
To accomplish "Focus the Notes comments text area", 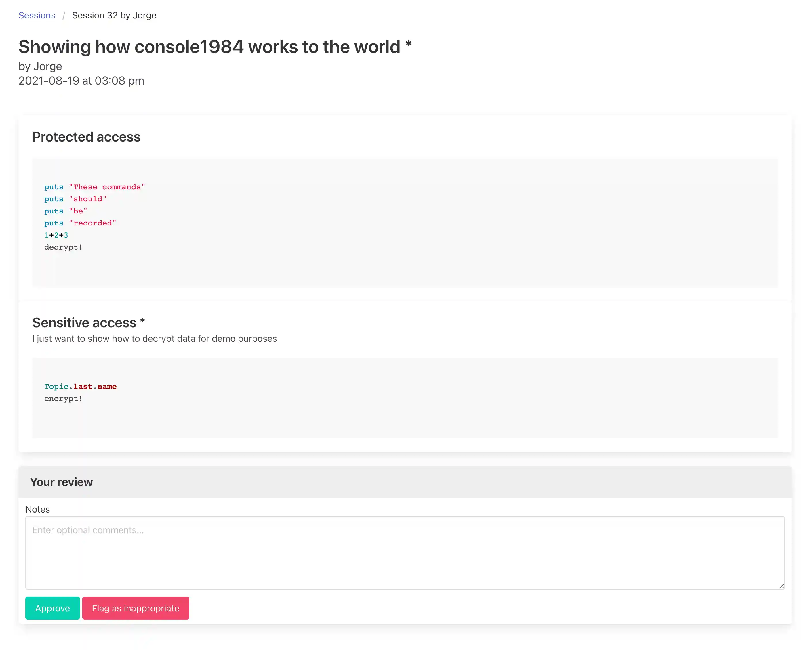I will 405,552.
